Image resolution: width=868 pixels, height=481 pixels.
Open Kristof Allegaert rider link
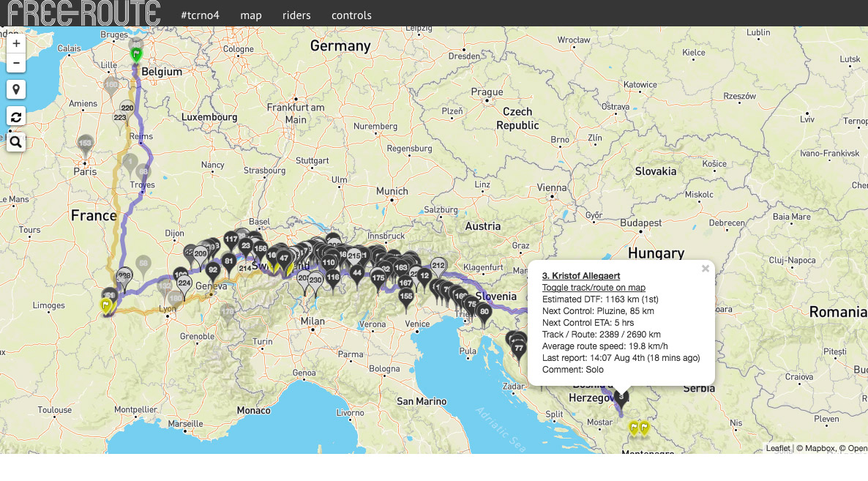coord(581,276)
